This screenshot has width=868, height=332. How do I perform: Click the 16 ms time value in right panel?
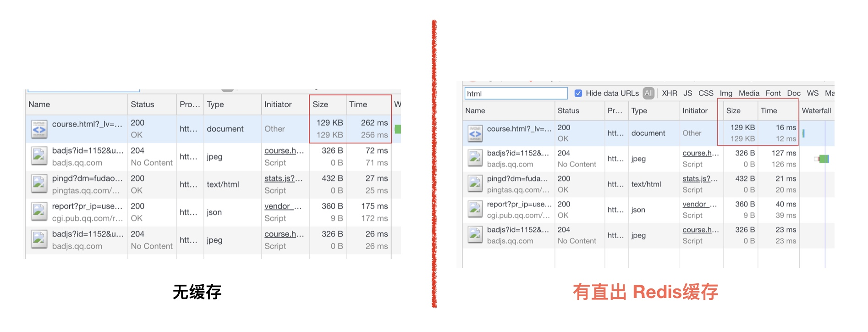(x=786, y=127)
